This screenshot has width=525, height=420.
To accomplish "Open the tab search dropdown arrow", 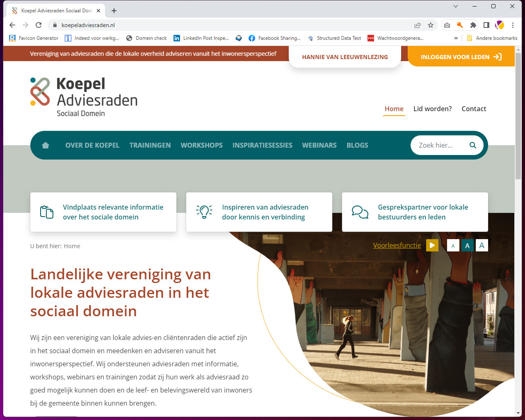I will (x=455, y=6).
